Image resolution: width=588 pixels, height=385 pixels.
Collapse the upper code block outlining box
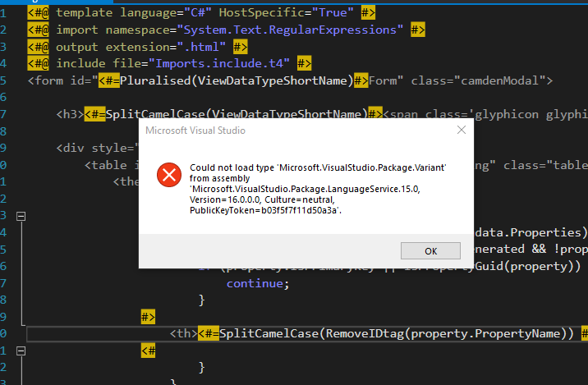pos(21,216)
